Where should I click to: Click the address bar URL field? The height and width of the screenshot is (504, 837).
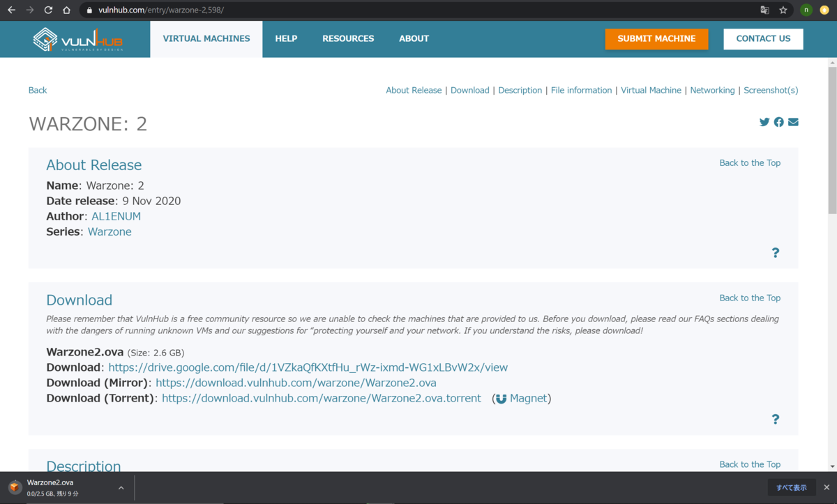coord(418,10)
